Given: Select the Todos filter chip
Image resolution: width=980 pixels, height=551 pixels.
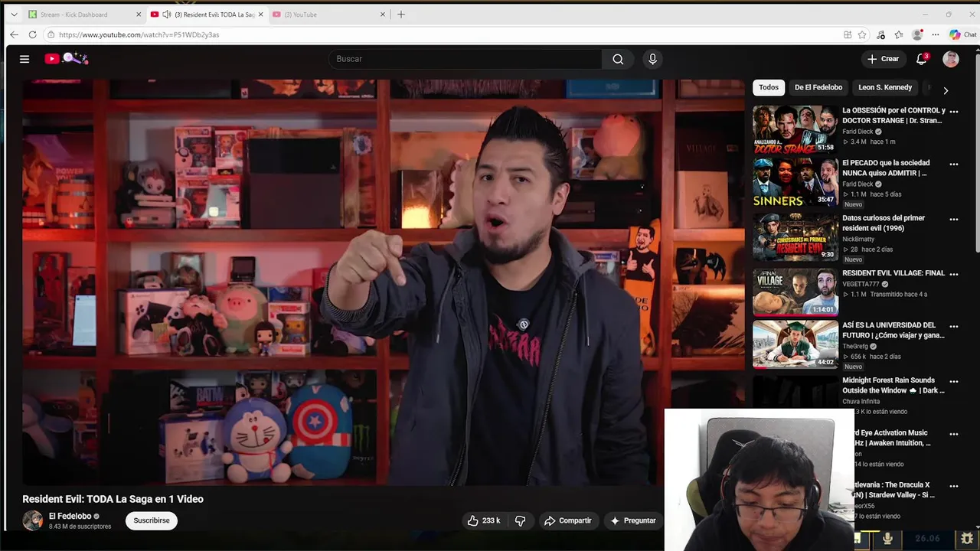Looking at the screenshot, I should coord(769,87).
